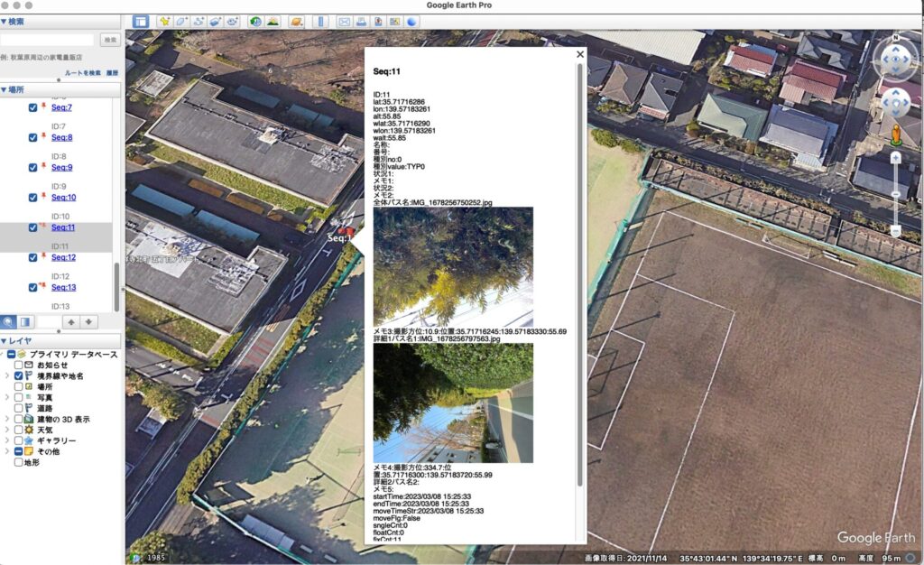Enable the お知らせ layer checkbox
This screenshot has height=565, width=924.
(18, 366)
